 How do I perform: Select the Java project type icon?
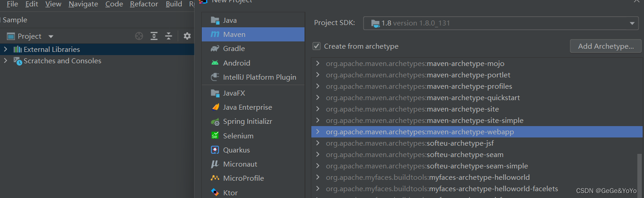click(x=215, y=20)
